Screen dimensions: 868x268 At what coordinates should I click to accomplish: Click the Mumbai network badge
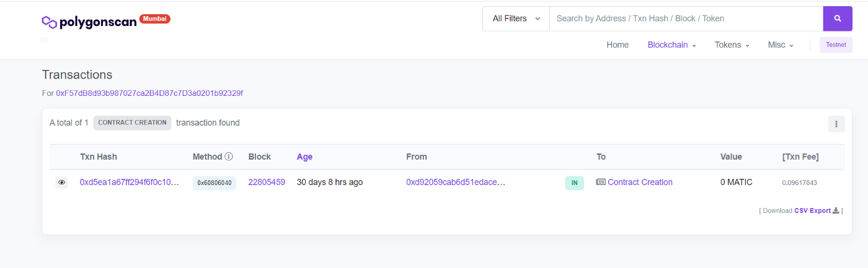pos(155,19)
